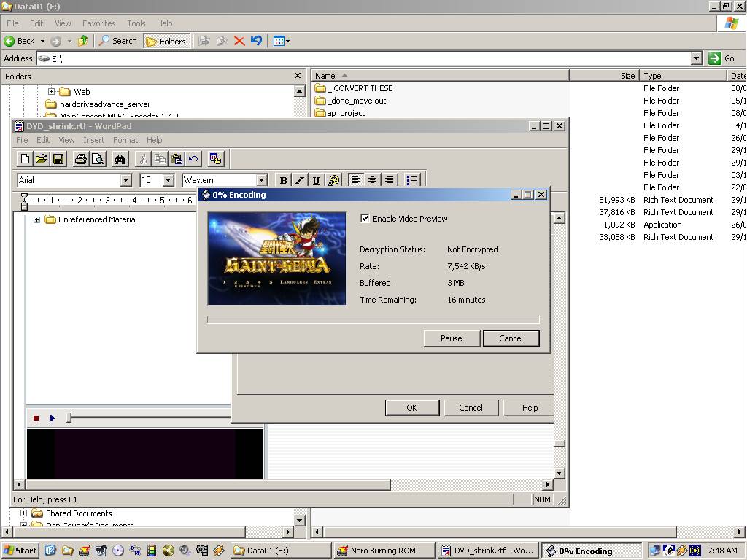Click Pause in the Encoding dialog
Screen dimensions: 747x560
click(451, 338)
